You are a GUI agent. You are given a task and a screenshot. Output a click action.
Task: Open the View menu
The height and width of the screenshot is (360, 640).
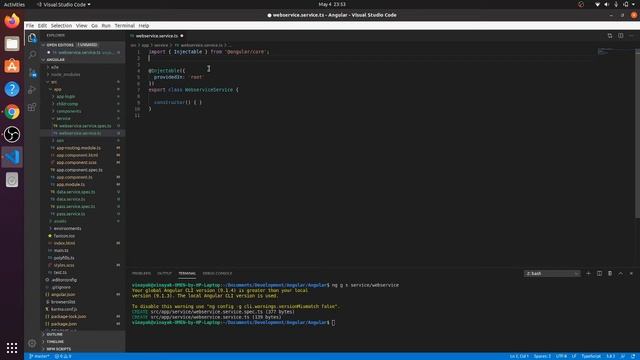[x=81, y=25]
